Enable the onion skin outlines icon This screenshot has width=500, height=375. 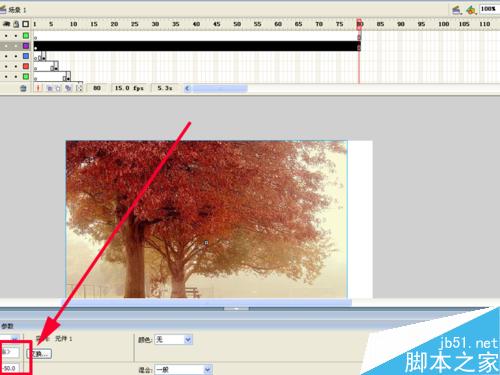(58, 88)
